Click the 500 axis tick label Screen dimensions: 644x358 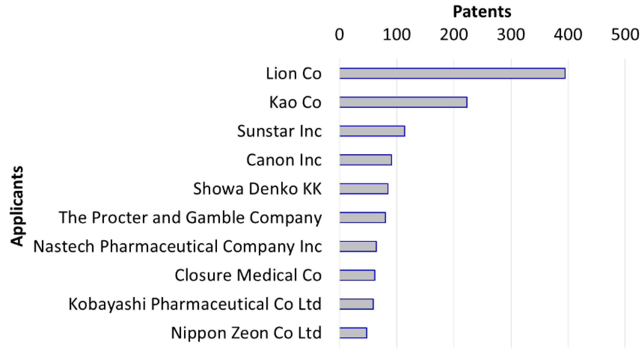click(x=625, y=35)
